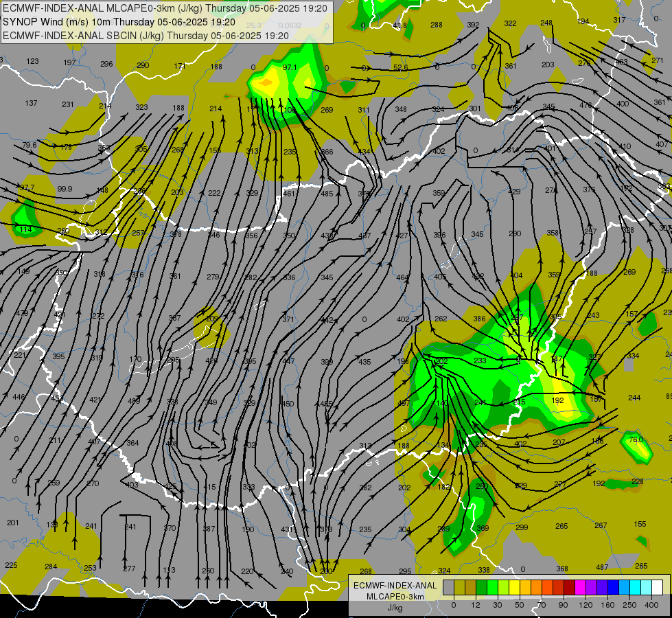Screen dimensions: 672x618
Task: Click the legend scale value 30
Action: click(497, 605)
